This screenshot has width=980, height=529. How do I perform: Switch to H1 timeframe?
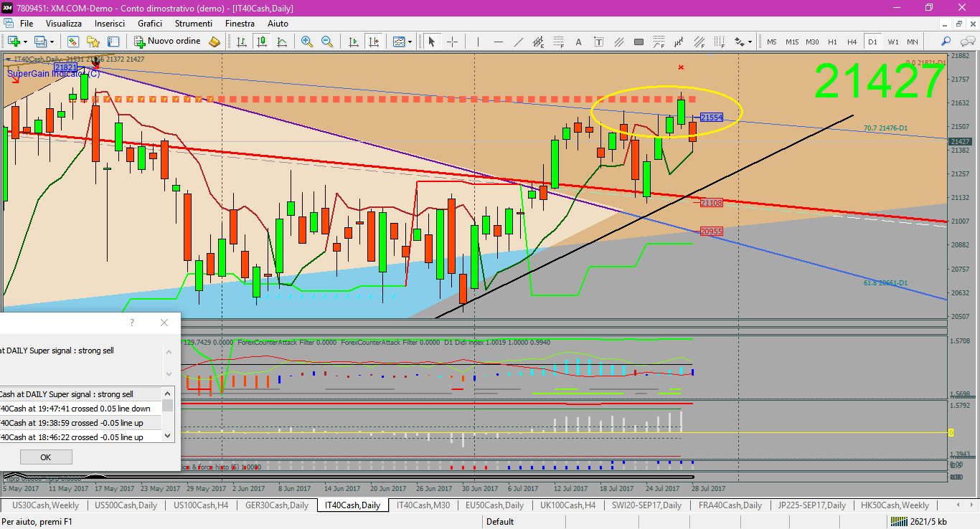[832, 42]
